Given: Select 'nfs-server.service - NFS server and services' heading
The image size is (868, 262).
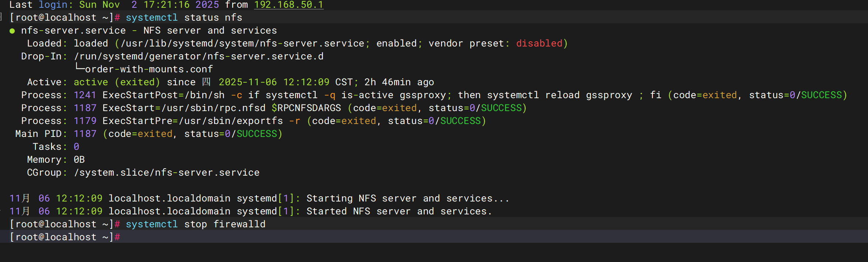Looking at the screenshot, I should click(149, 31).
